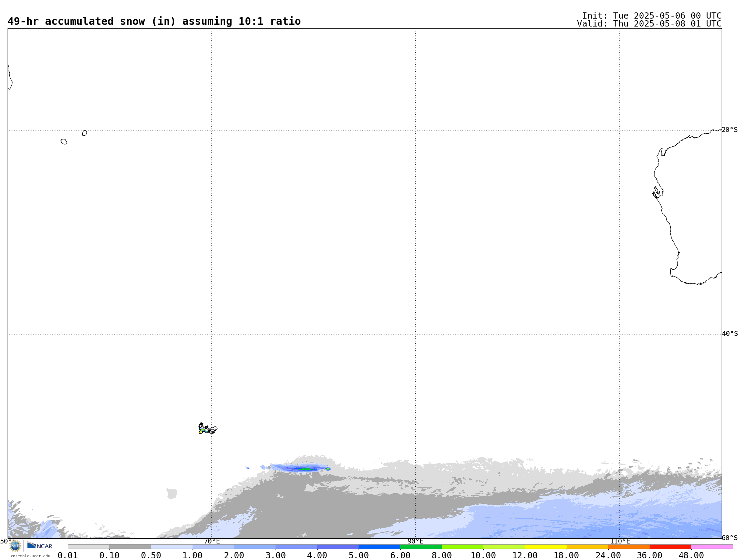
Task: Click the 90°E longitude label
Action: point(415,541)
